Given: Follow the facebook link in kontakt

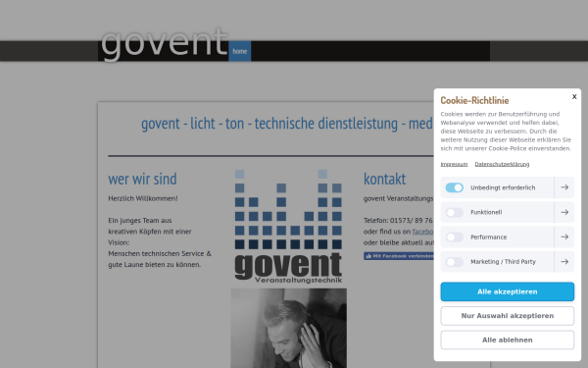Looking at the screenshot, I should pyautogui.click(x=423, y=232).
